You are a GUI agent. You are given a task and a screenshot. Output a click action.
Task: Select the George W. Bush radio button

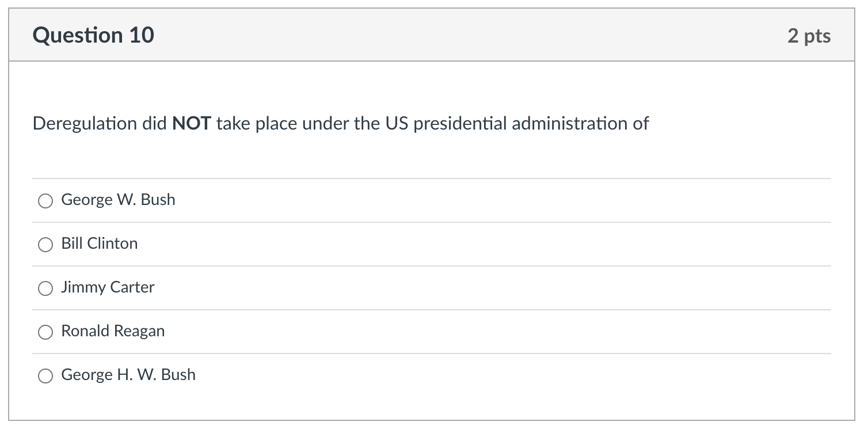[x=45, y=201]
